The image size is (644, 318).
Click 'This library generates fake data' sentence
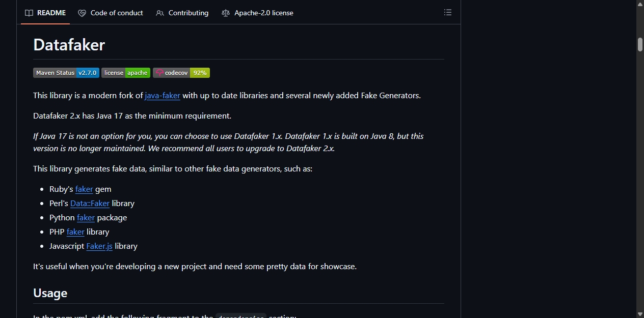(x=173, y=168)
